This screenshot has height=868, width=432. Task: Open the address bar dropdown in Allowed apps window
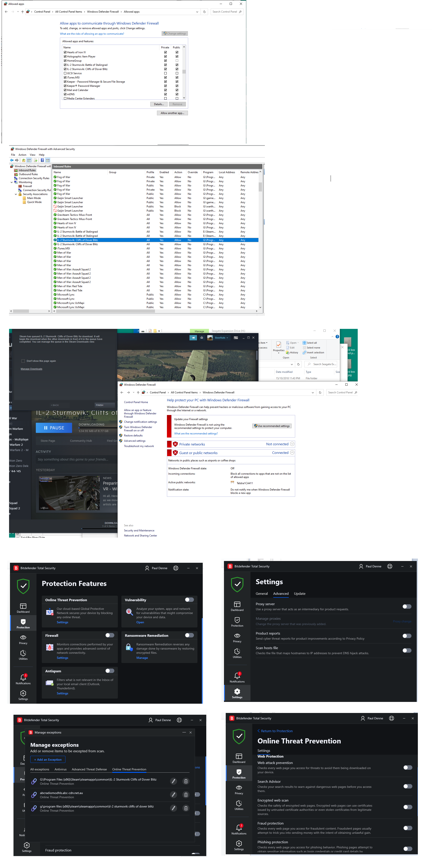tap(197, 12)
